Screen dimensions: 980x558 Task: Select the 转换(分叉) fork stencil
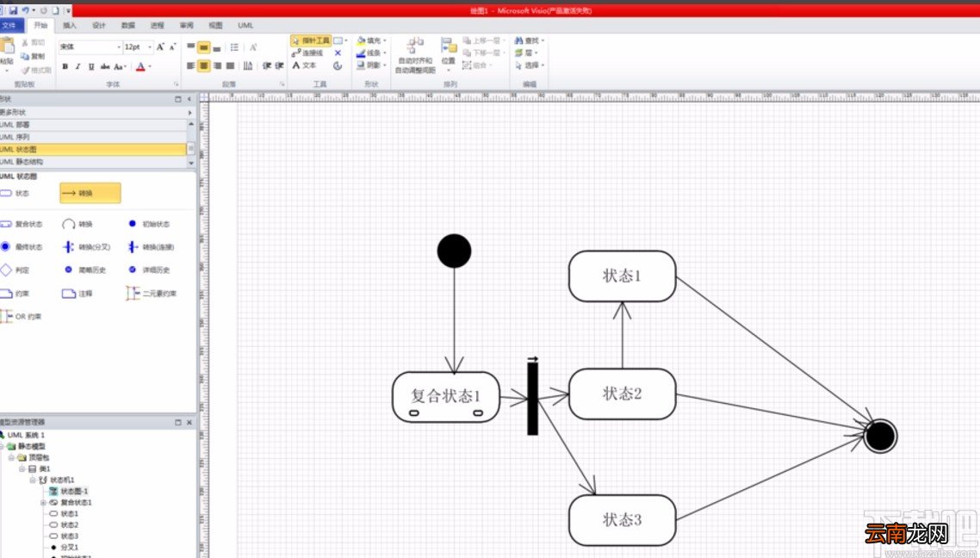pyautogui.click(x=86, y=247)
